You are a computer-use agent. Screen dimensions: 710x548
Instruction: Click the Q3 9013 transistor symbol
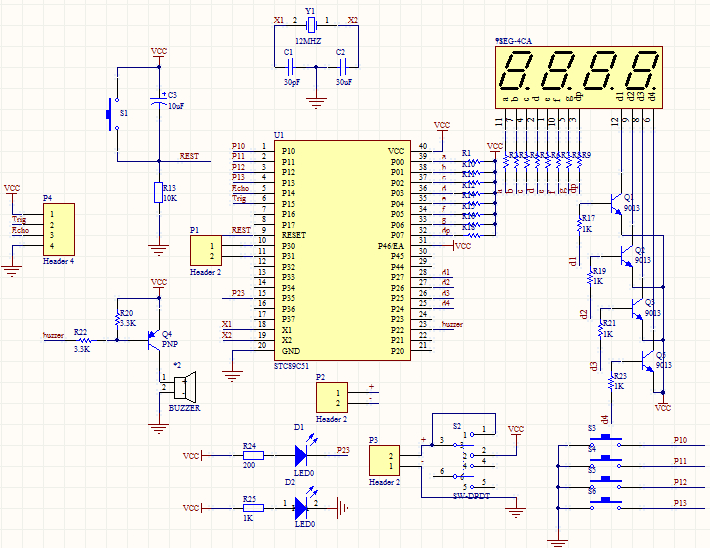(637, 309)
